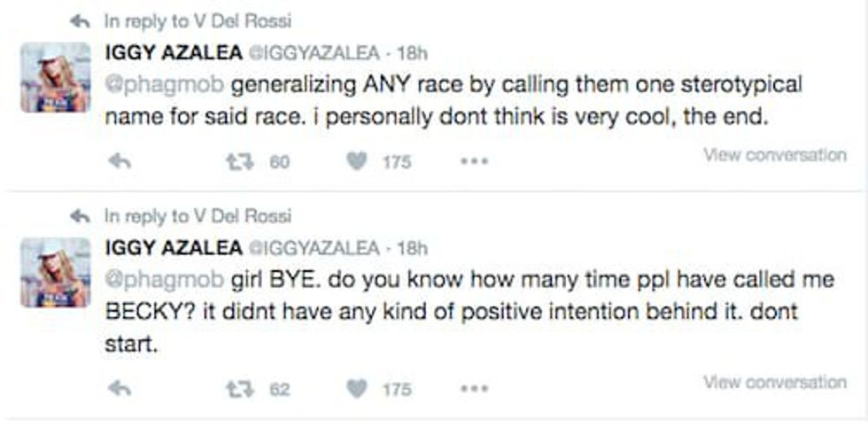
Task: View conversation for the first tweet
Action: (x=775, y=155)
